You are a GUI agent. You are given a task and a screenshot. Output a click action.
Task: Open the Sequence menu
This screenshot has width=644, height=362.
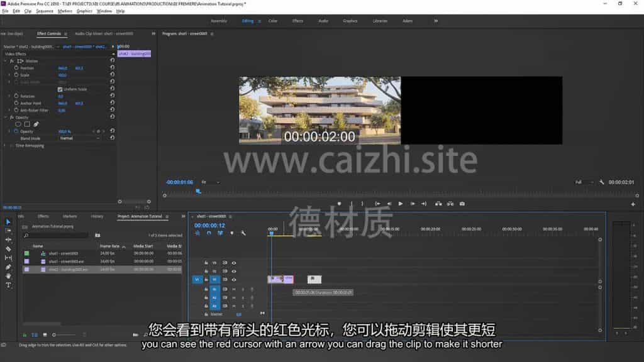point(45,11)
